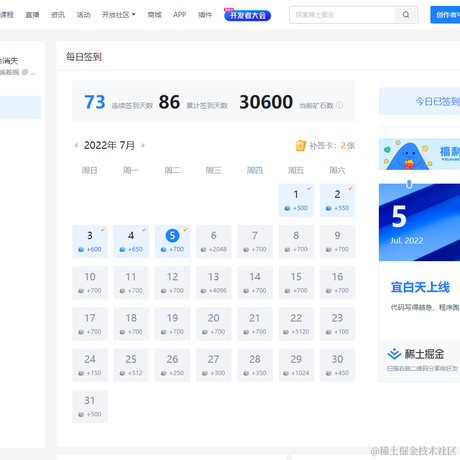The image size is (460, 460).
Task: Click the 73 连续签到天数 value
Action: pyautogui.click(x=95, y=102)
